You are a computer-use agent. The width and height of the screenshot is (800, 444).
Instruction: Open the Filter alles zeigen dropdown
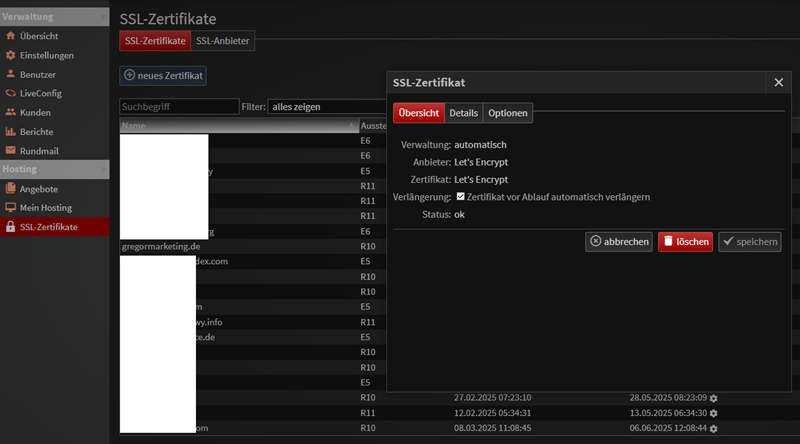[x=327, y=107]
